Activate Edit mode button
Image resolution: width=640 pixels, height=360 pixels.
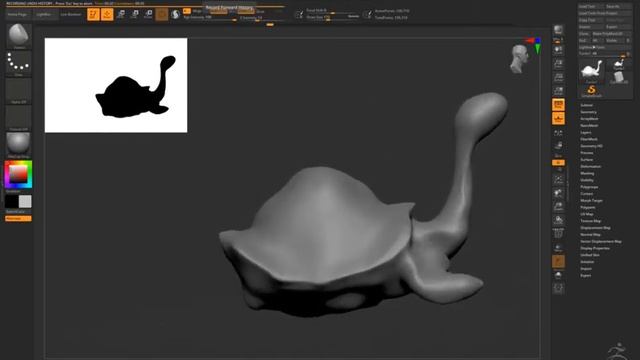pos(93,14)
